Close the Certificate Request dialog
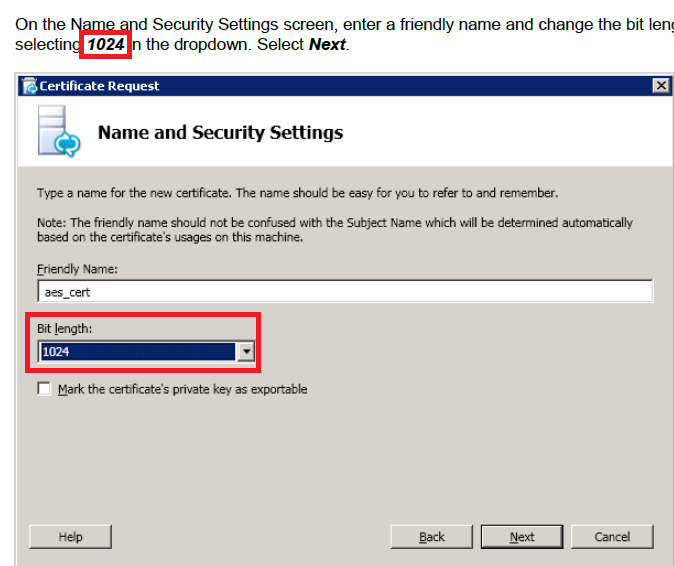 coord(661,86)
